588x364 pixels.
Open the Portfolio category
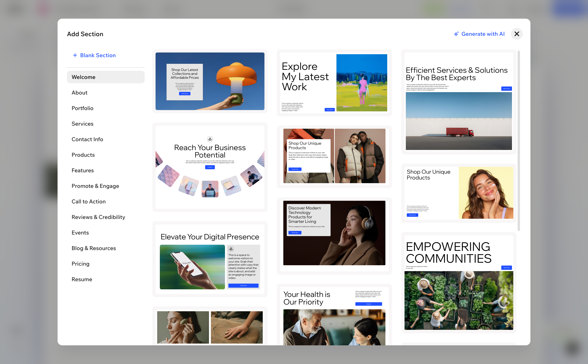106,108
